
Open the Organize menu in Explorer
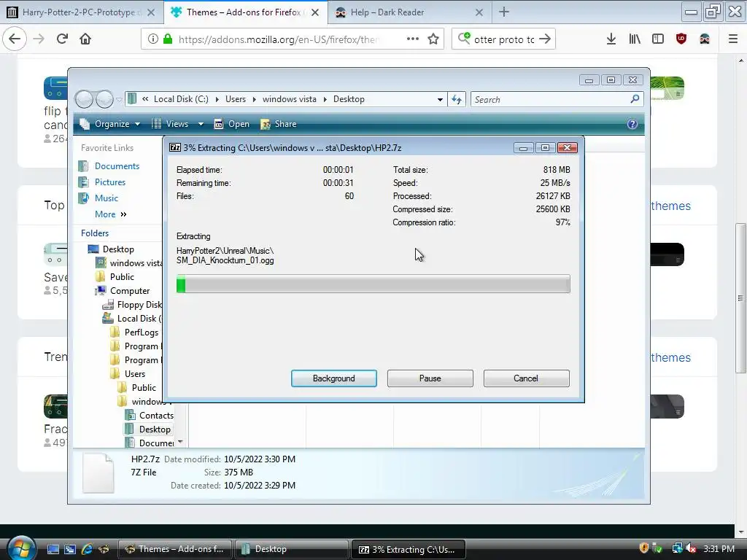click(110, 124)
